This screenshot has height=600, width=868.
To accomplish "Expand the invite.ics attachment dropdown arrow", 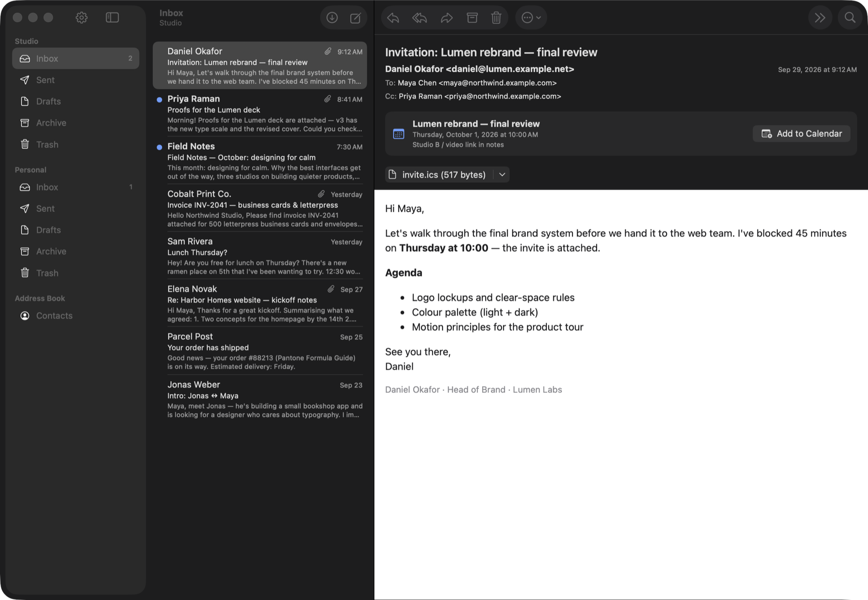I will pos(502,175).
